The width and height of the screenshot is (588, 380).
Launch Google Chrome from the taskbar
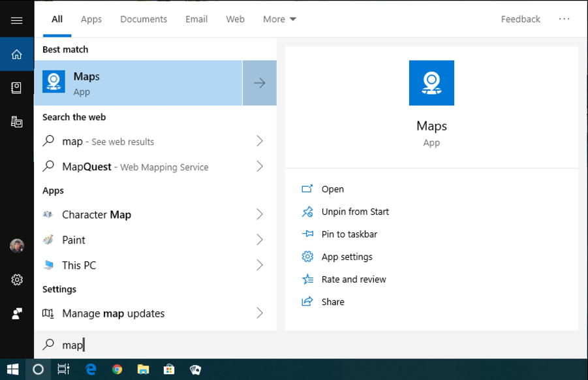pyautogui.click(x=117, y=370)
